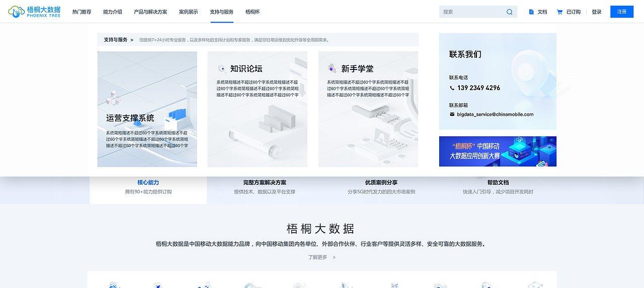Click the phone number 139 2349 4296

coord(478,88)
